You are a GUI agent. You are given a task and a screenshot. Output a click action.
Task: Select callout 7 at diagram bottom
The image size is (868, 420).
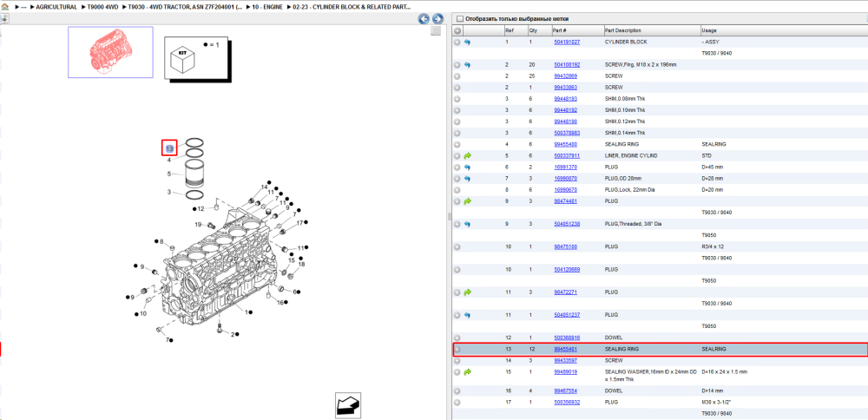click(168, 339)
